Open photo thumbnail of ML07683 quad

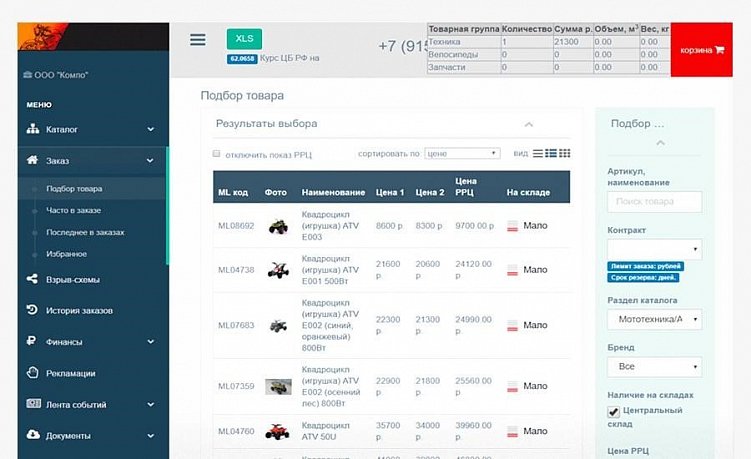click(278, 326)
